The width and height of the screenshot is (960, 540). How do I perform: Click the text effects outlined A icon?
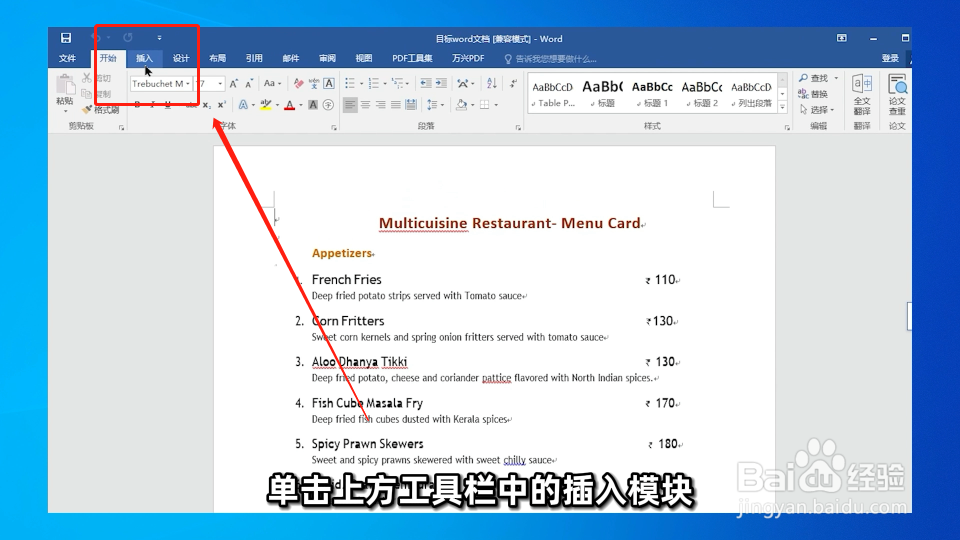pyautogui.click(x=243, y=105)
